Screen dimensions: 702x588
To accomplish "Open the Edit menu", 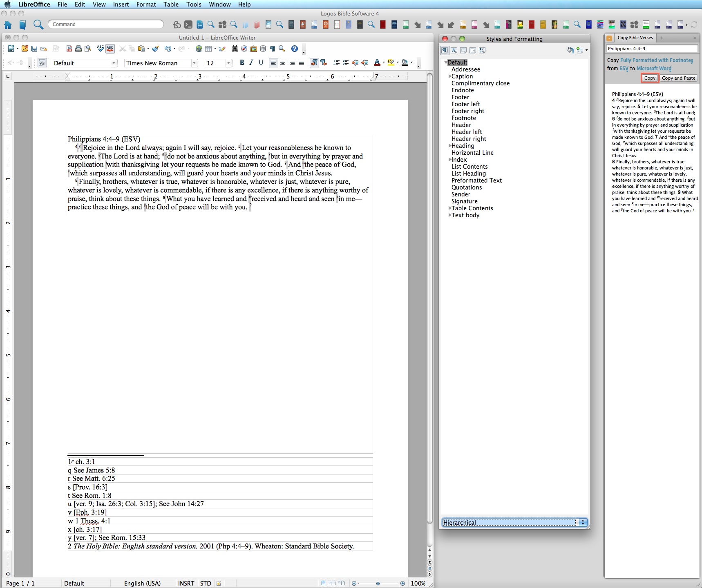I will 80,4.
